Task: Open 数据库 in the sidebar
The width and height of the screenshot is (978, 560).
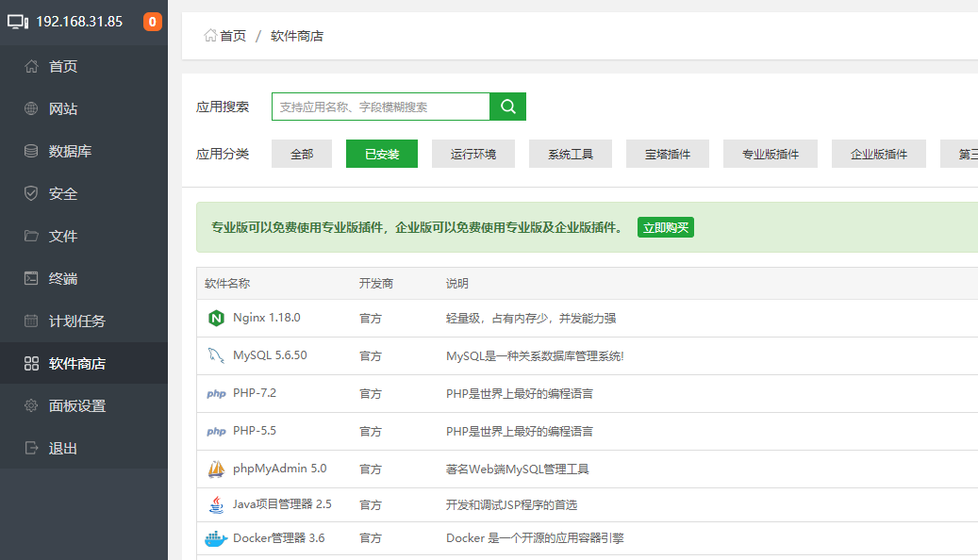Action: 70,152
